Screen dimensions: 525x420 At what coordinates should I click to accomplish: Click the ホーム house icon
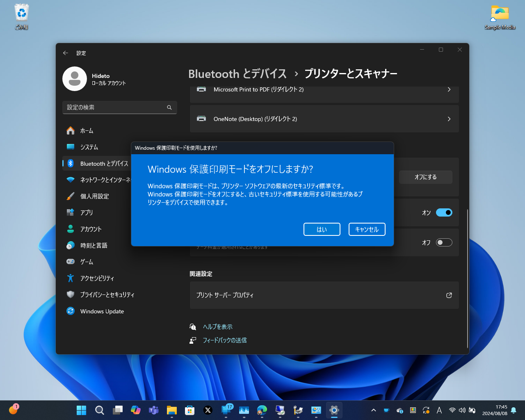(x=71, y=130)
